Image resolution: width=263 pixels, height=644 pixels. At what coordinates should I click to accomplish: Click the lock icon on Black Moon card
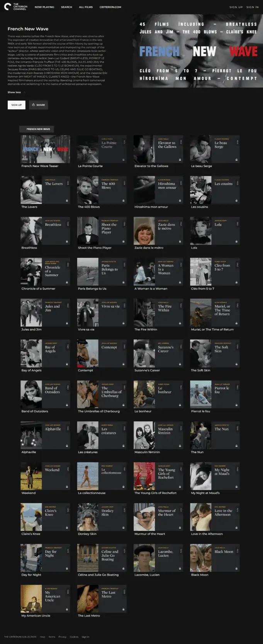236,568
